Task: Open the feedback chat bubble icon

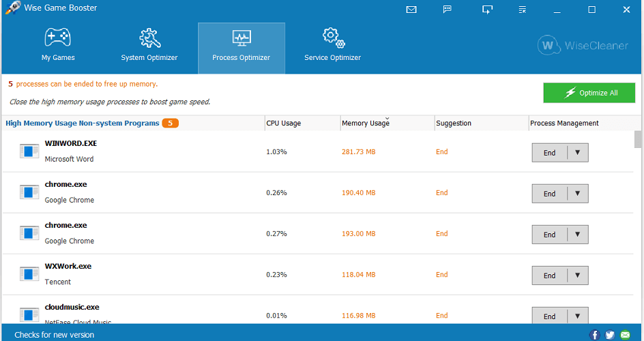Action: click(448, 10)
